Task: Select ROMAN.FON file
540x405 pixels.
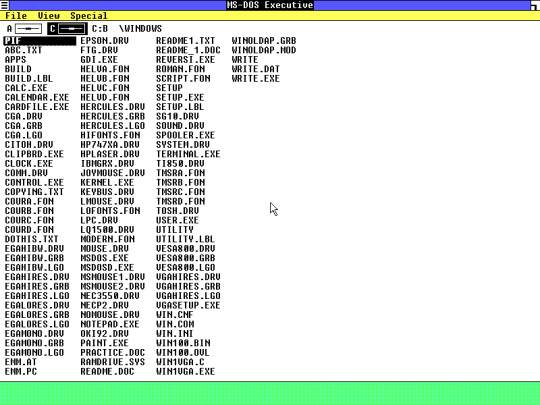Action: coord(180,69)
